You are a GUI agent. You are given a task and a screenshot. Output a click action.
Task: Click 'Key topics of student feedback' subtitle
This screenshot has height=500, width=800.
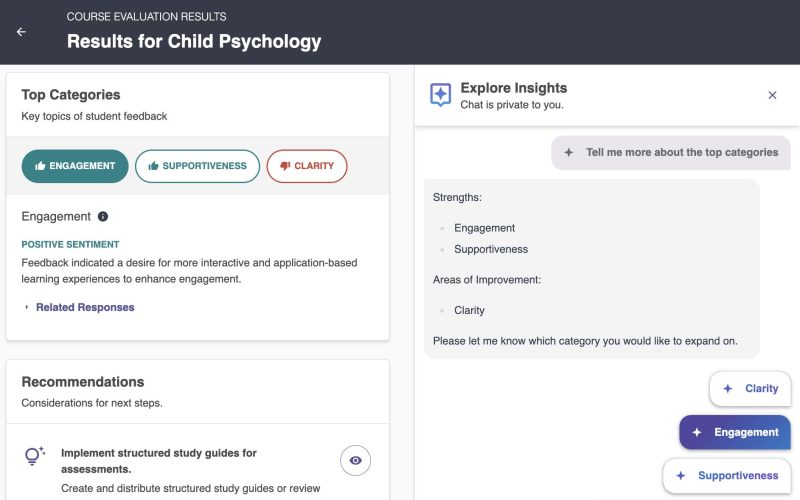(94, 116)
